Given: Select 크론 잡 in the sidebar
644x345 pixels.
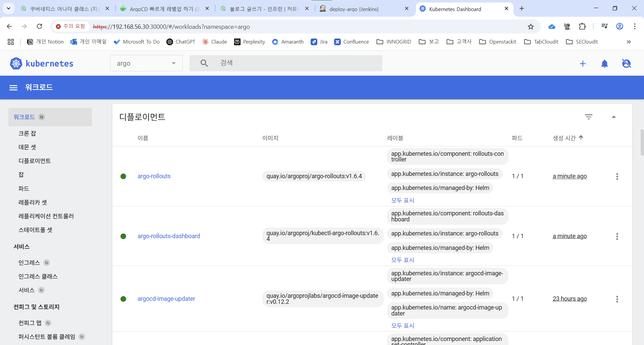Looking at the screenshot, I should [x=27, y=133].
